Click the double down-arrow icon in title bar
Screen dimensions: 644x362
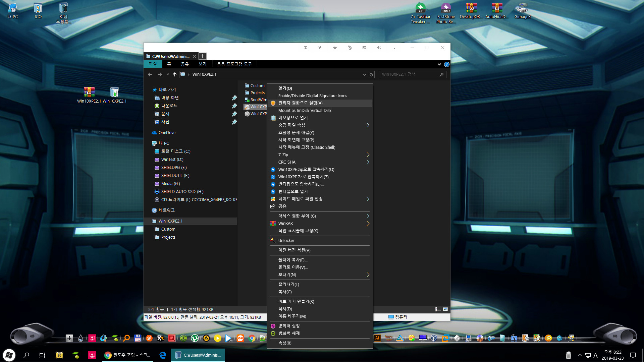click(x=306, y=48)
